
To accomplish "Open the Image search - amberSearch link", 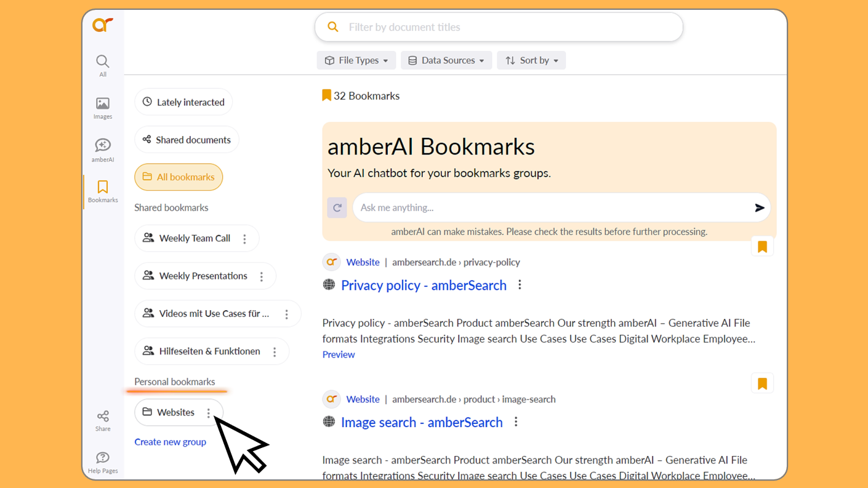I will coord(422,423).
